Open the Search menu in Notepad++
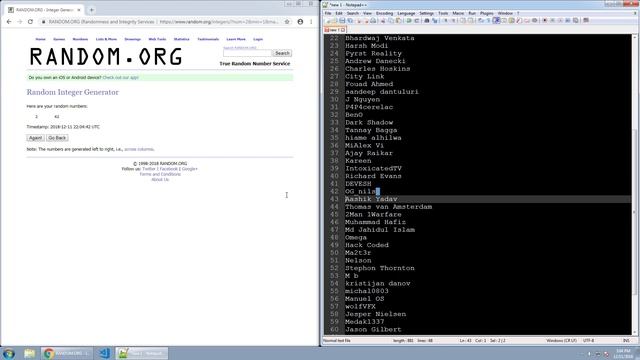Image resolution: width=640 pixels, height=360 pixels. 353,13
